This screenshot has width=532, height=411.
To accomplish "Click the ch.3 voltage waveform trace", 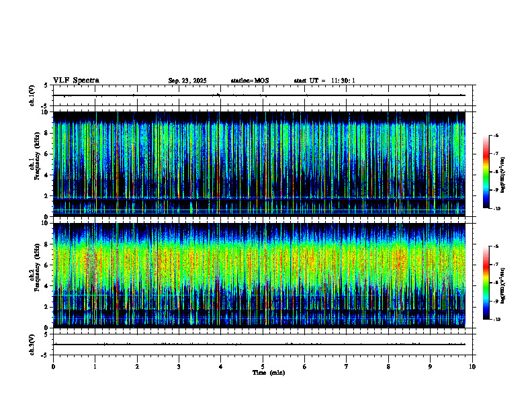I will click(x=259, y=345).
